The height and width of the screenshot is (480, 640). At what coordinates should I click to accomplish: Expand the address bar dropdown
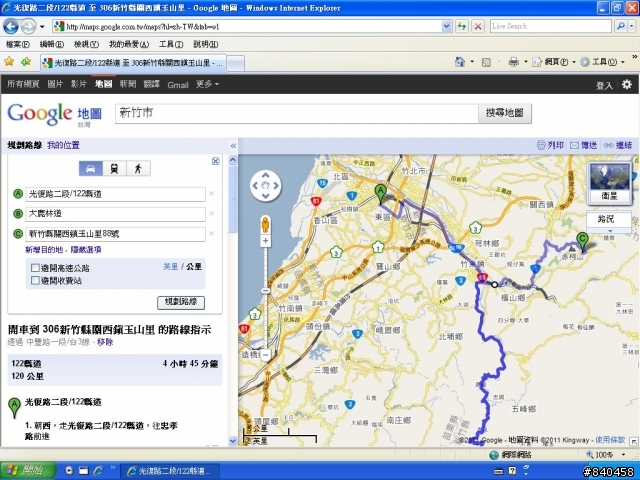447,27
